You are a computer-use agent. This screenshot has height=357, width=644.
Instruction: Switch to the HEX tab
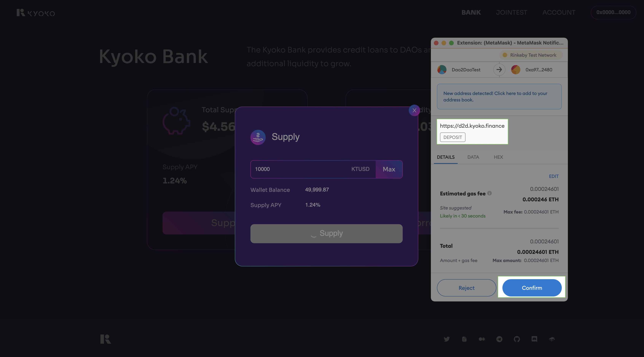coord(498,157)
